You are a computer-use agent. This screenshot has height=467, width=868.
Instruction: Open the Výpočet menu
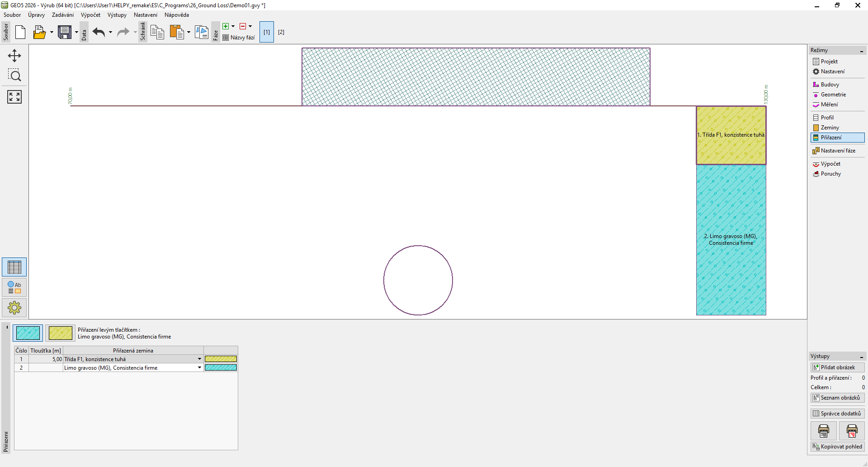[90, 15]
